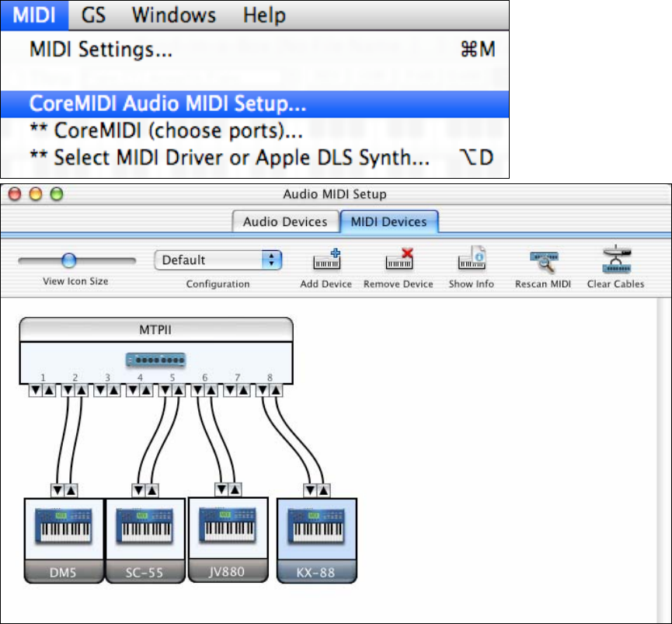Switch to the MIDI Devices tab

point(388,221)
